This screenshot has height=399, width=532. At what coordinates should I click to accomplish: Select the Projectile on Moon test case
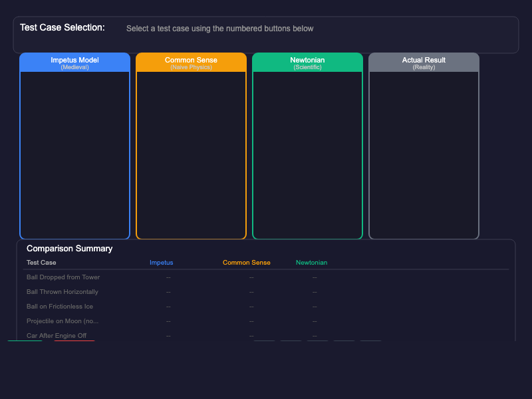(61, 321)
